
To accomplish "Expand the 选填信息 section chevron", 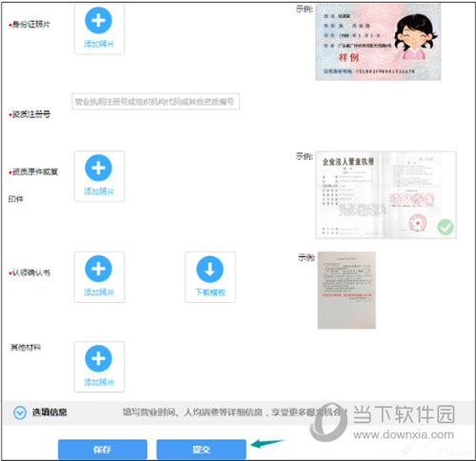I will coord(20,412).
